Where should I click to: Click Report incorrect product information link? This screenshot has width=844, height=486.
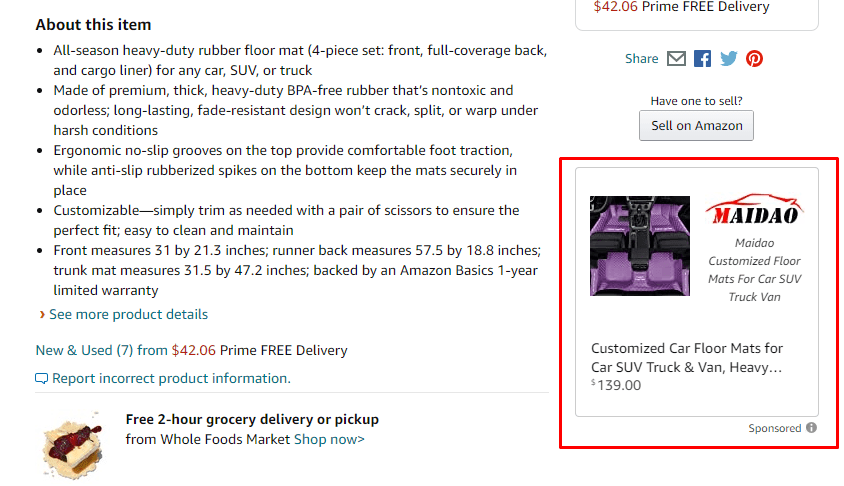pyautogui.click(x=171, y=378)
